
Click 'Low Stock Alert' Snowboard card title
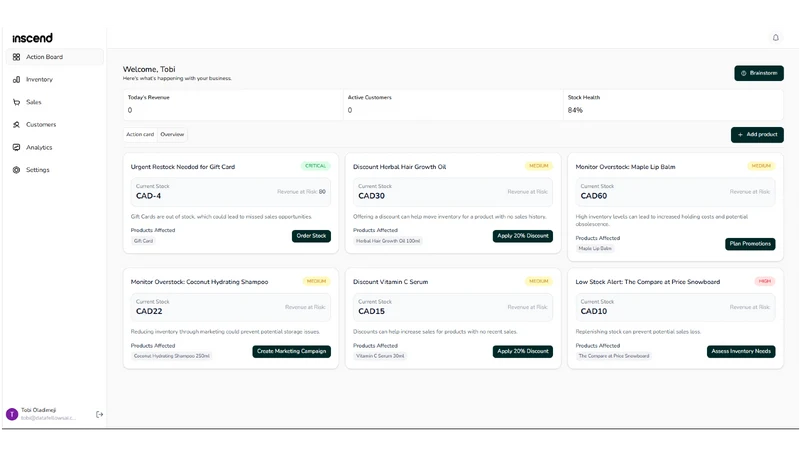click(x=647, y=282)
